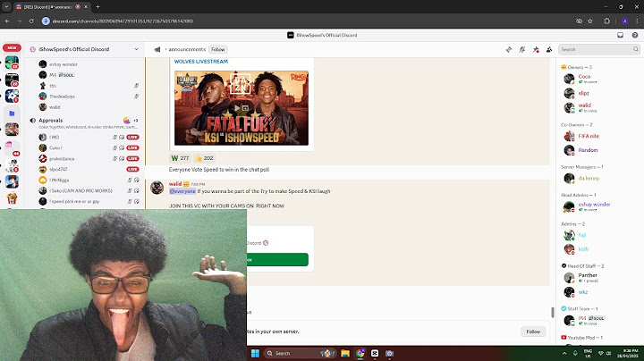Click LIVE badge next to Cako !
644x361 pixels.
tap(132, 147)
